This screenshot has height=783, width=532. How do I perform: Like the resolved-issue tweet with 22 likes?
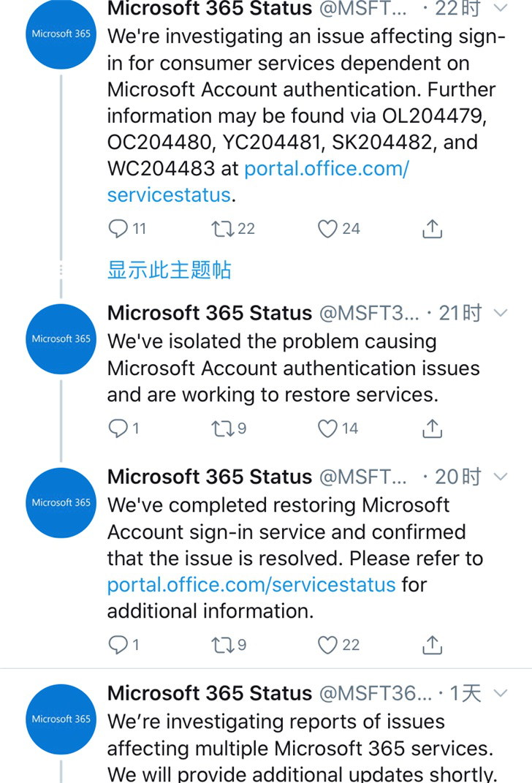point(327,645)
